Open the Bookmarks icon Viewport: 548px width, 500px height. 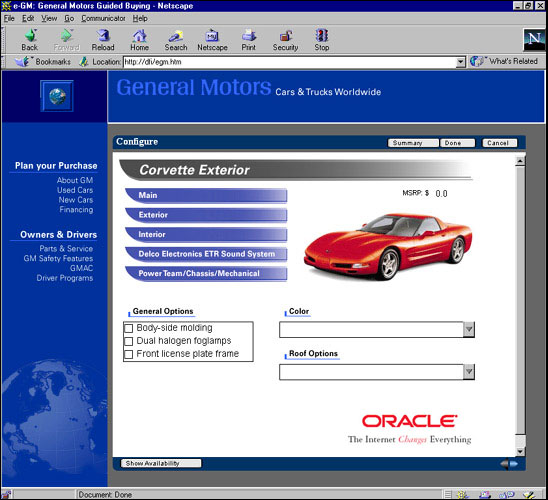pyautogui.click(x=23, y=61)
